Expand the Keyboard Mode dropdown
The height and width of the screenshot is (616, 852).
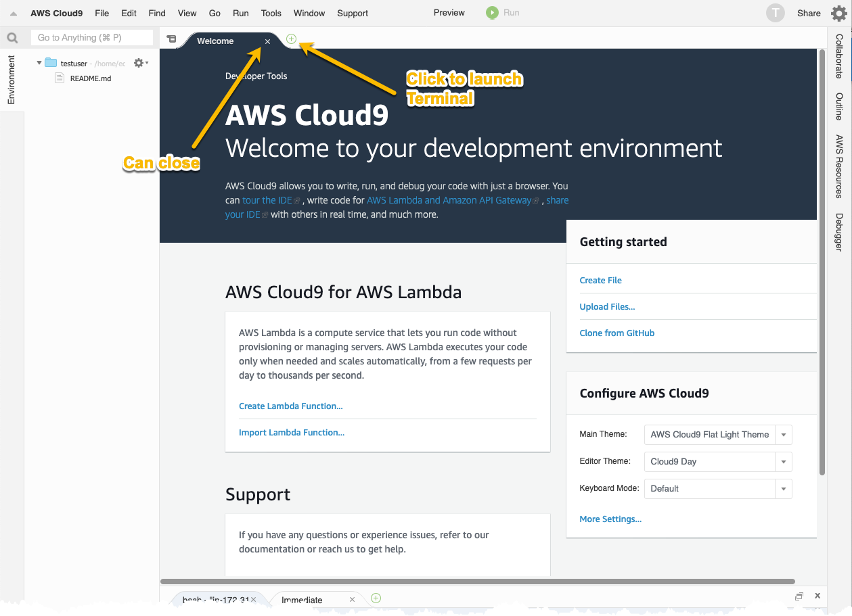(784, 489)
